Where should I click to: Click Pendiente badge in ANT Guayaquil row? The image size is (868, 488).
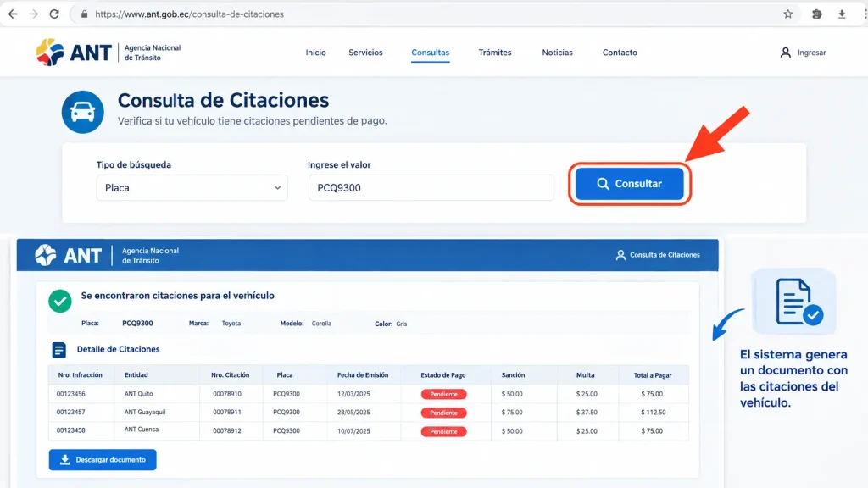coord(443,413)
